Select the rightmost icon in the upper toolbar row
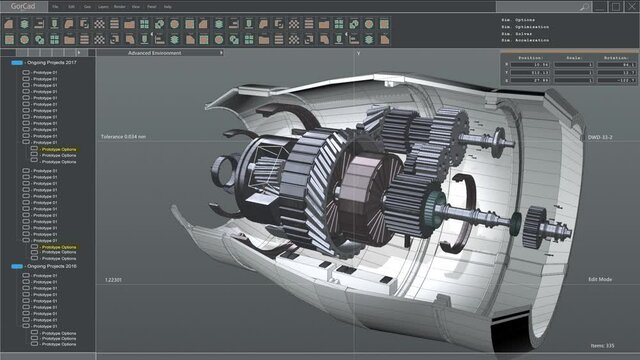 [384, 24]
